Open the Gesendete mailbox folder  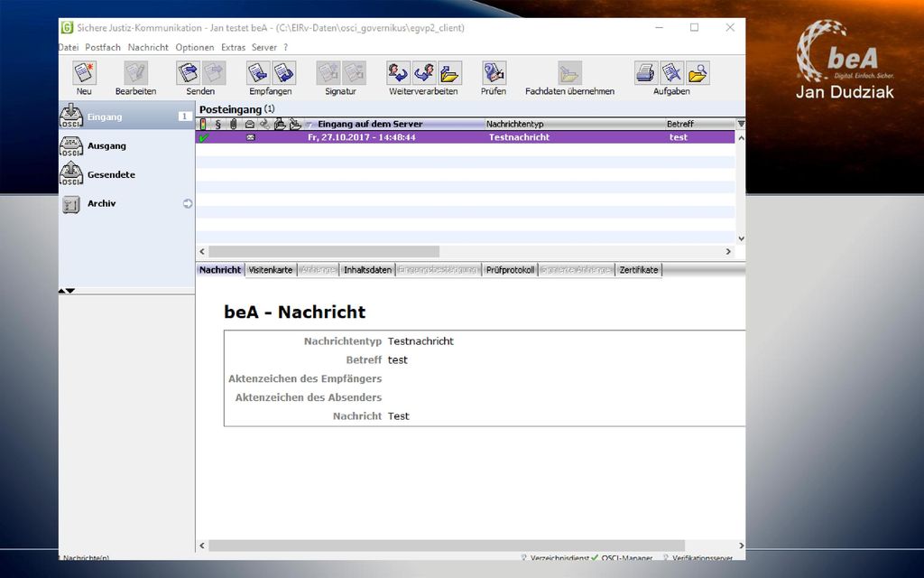[126, 174]
